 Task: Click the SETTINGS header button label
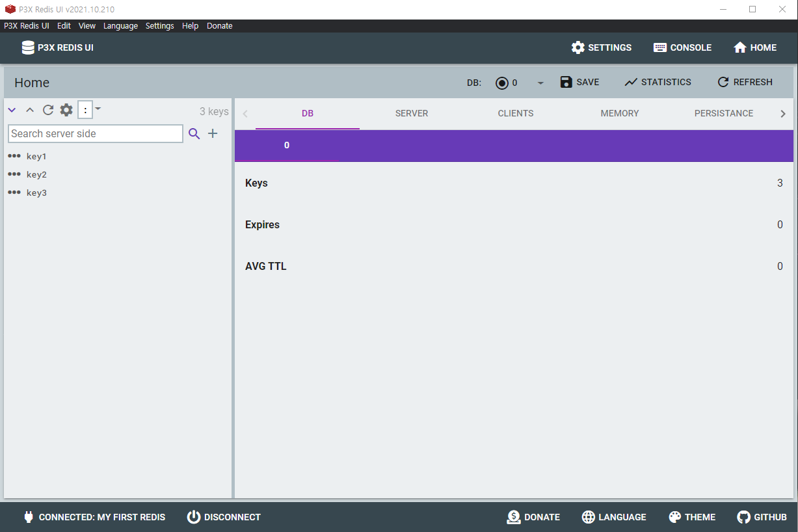(610, 47)
